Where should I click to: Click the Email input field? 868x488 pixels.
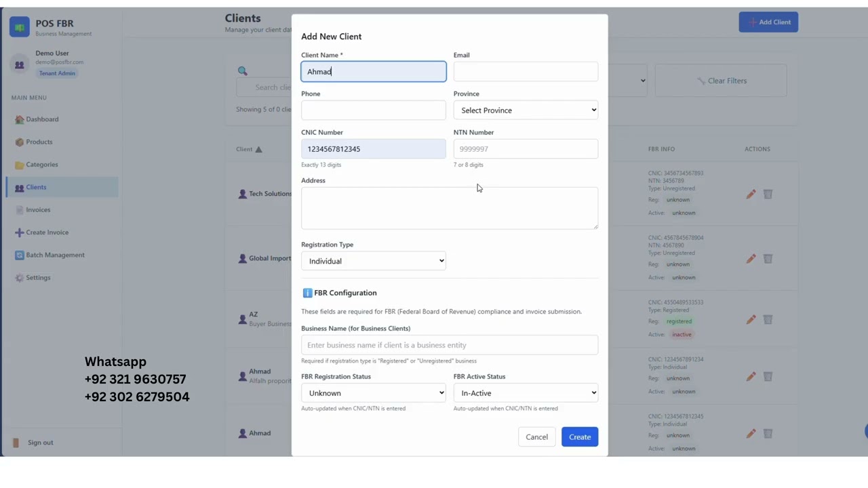pos(526,71)
